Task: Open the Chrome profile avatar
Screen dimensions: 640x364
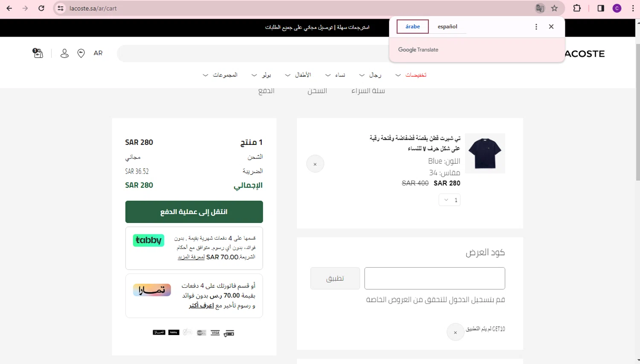Action: coord(617,8)
